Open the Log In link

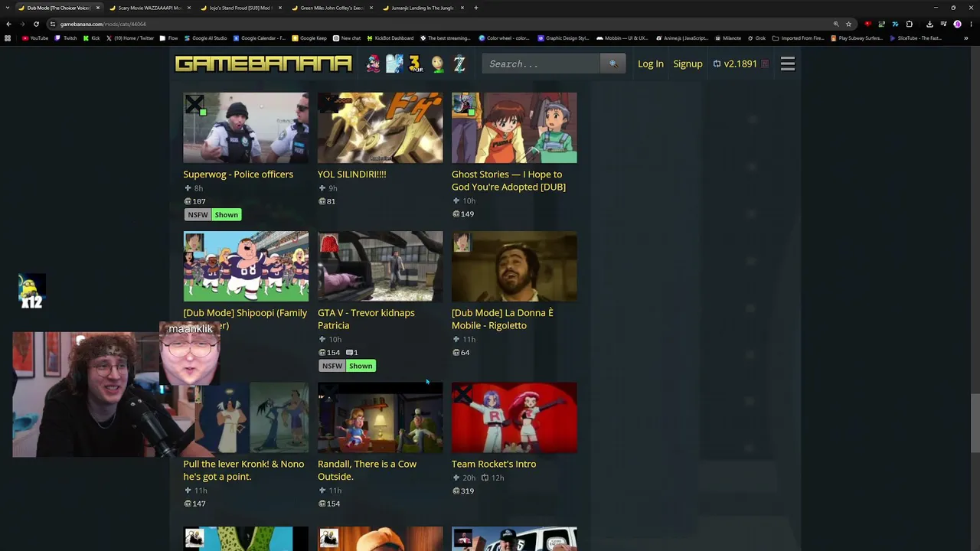click(x=651, y=64)
